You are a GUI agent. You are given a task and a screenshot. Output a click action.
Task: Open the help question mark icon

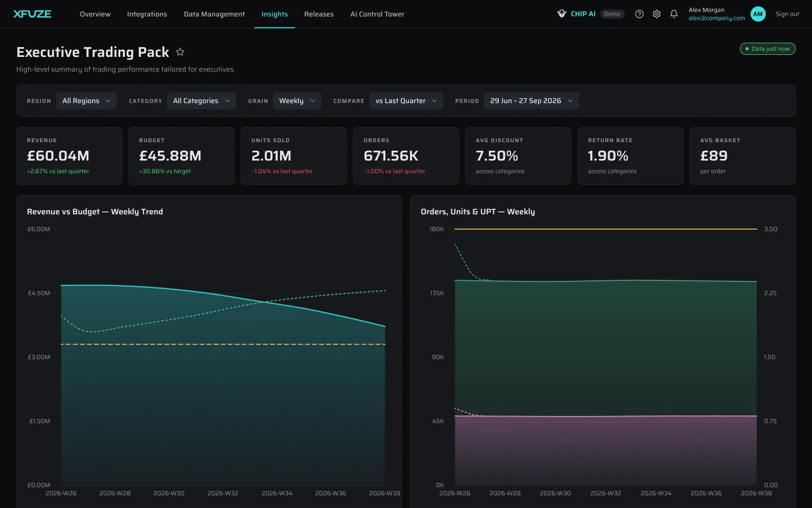(639, 14)
